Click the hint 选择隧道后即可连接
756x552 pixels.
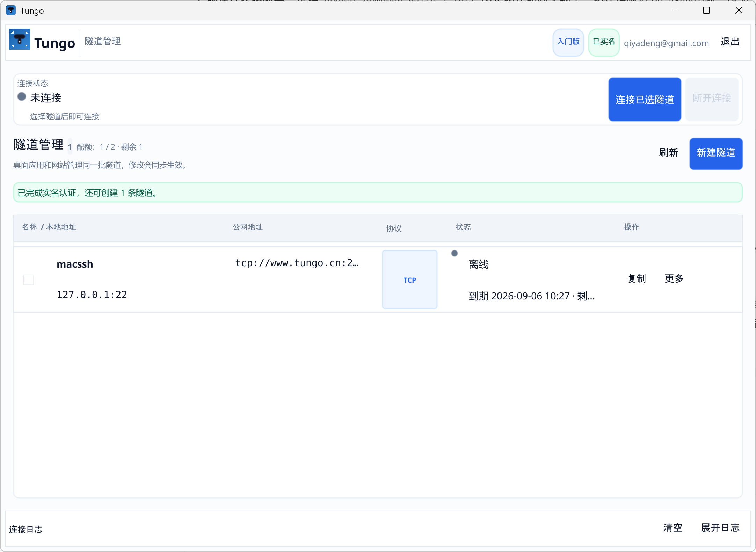[x=64, y=117]
